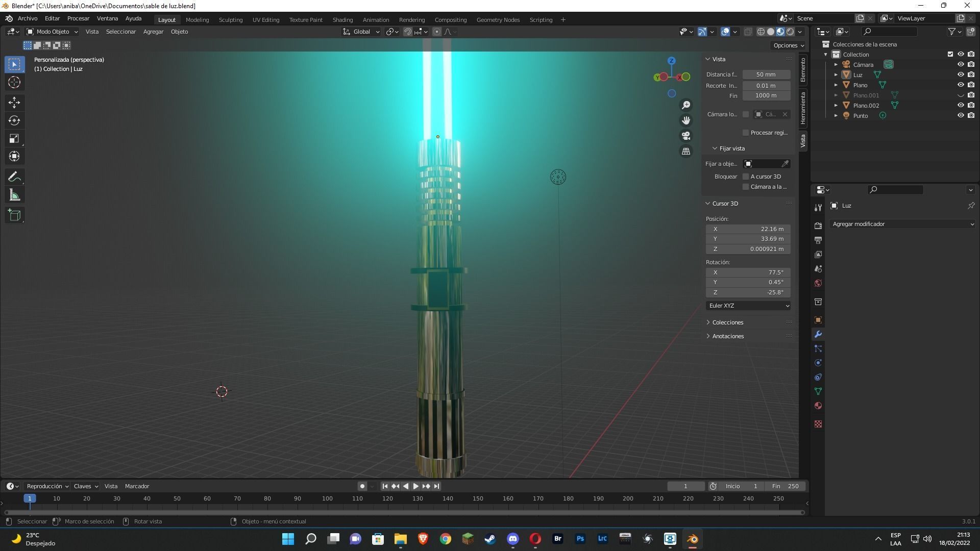Open the Output properties tab
980x551 pixels.
pos(818,240)
